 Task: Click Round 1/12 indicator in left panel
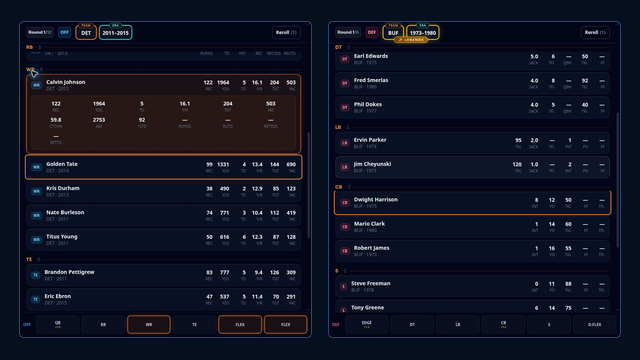pyautogui.click(x=40, y=32)
